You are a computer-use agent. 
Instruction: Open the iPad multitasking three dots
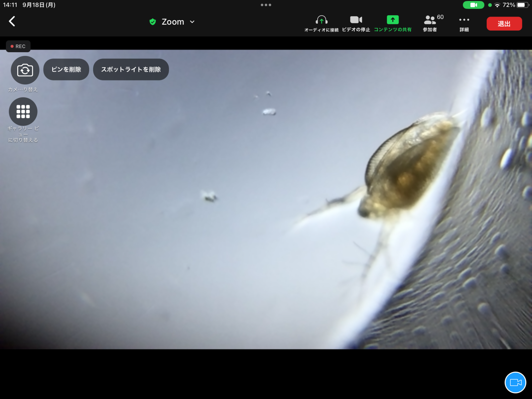[266, 5]
